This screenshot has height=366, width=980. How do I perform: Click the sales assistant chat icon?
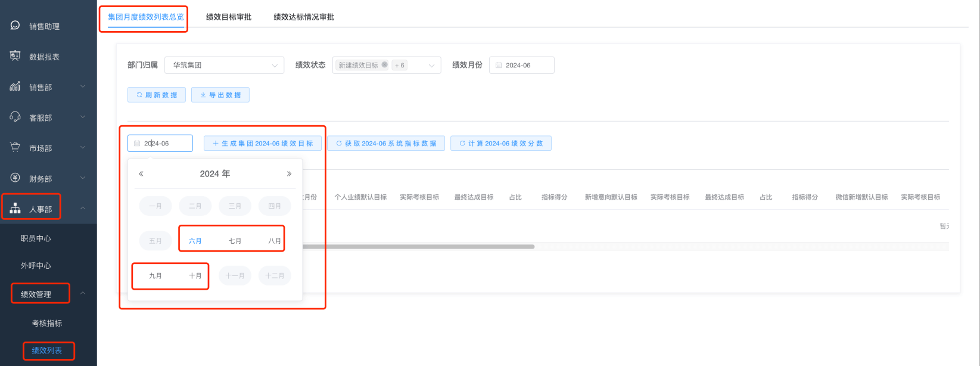(15, 26)
